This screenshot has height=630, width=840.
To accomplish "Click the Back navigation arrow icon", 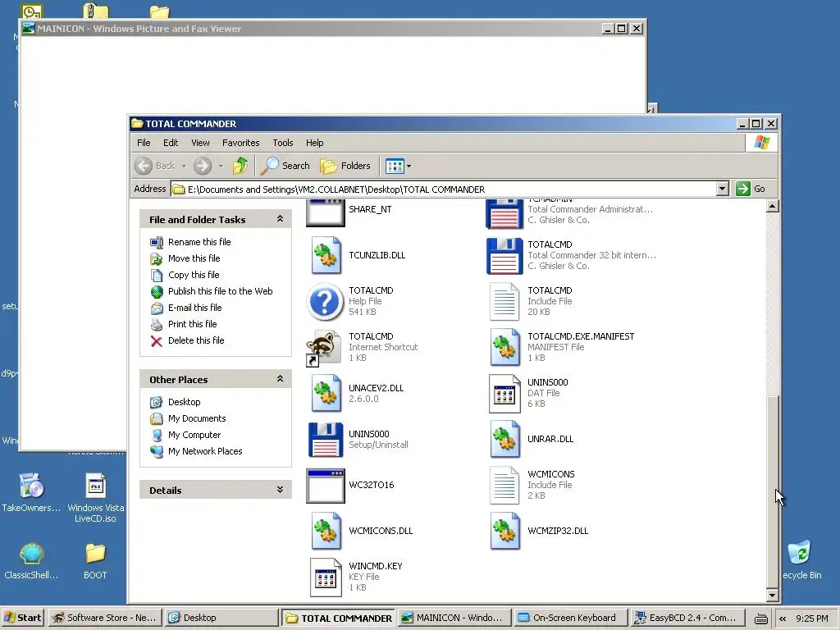I will click(x=144, y=166).
